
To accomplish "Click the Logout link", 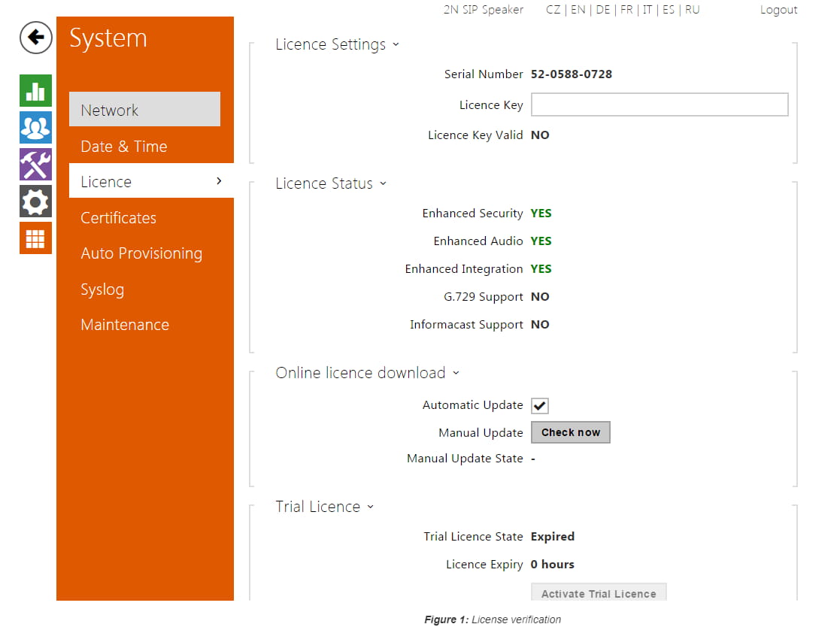I will (x=778, y=10).
